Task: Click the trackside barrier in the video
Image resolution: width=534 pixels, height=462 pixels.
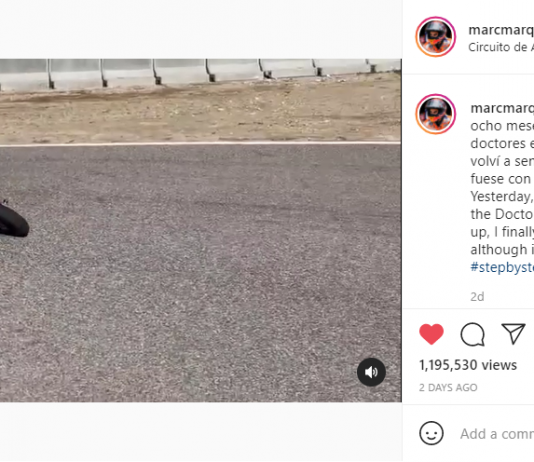Action: coord(201,72)
